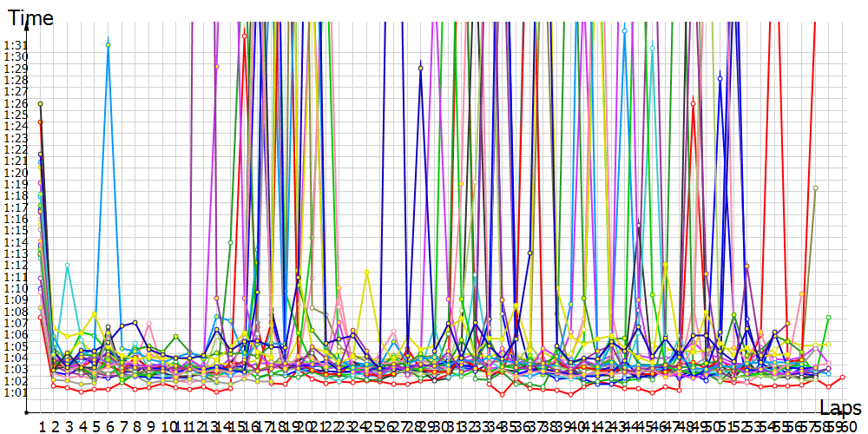Select the olive data point above lap 58
This screenshot has width=868, height=434.
815,187
